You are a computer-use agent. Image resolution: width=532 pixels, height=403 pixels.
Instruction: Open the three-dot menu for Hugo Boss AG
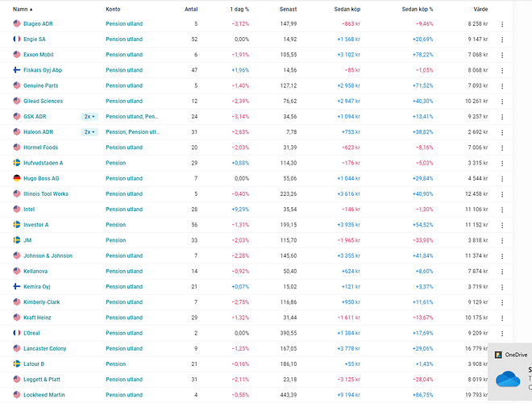[502, 178]
